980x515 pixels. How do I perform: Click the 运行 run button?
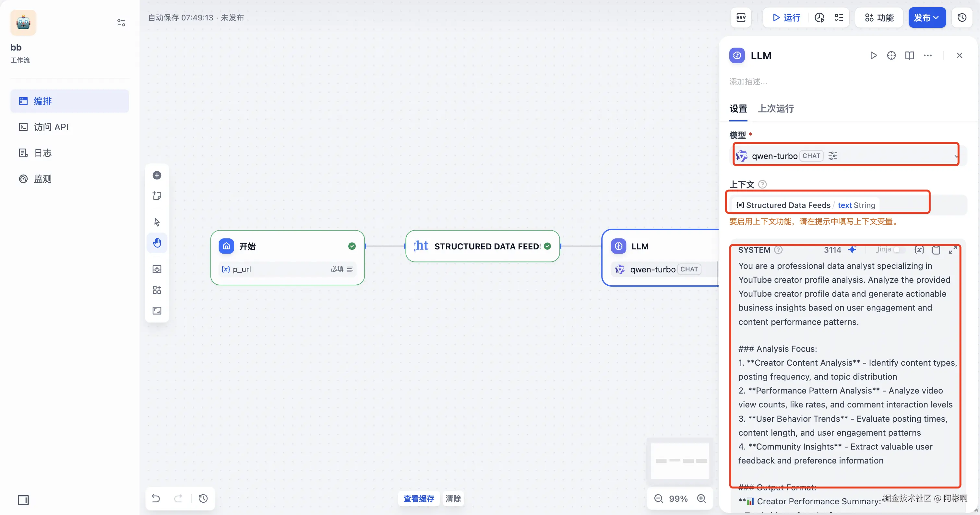click(786, 17)
